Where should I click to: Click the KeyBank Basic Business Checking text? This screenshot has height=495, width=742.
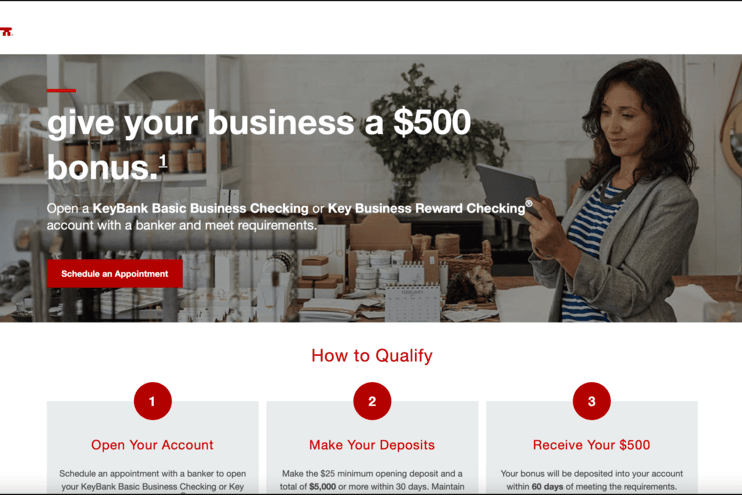pyautogui.click(x=201, y=208)
